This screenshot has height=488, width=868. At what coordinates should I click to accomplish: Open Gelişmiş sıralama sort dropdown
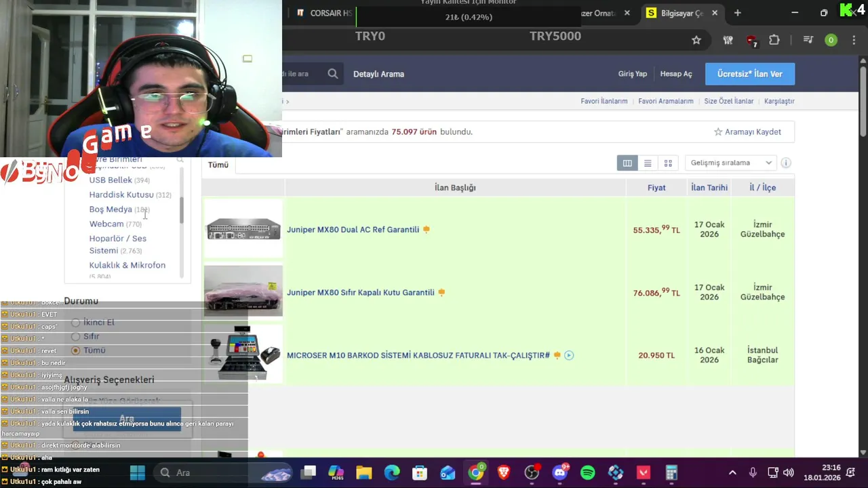731,163
